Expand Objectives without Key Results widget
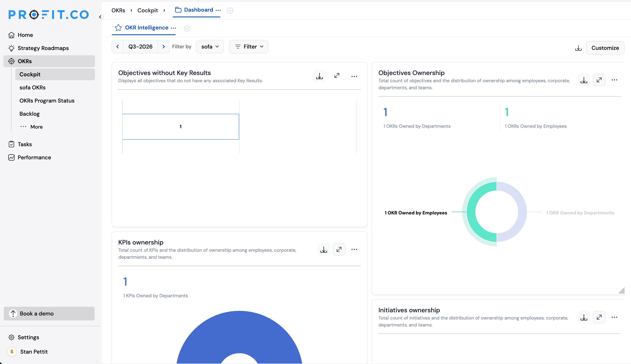The width and height of the screenshot is (631, 364). pyautogui.click(x=337, y=75)
